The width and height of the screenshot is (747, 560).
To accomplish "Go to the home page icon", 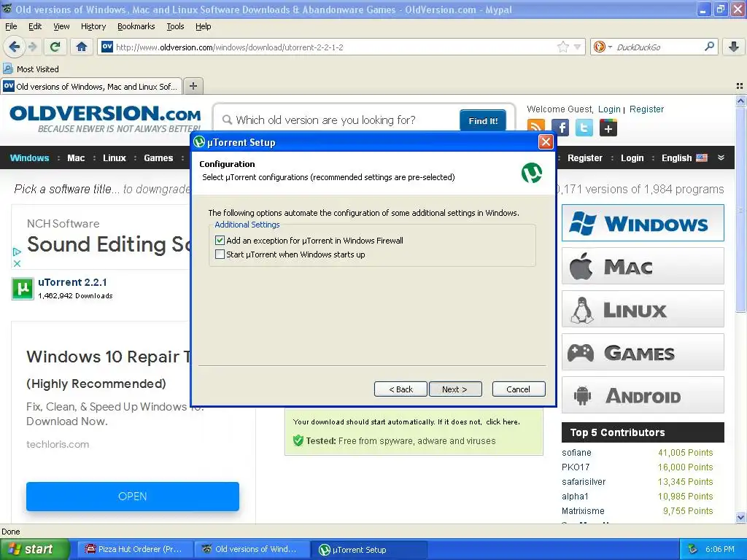I will point(82,47).
